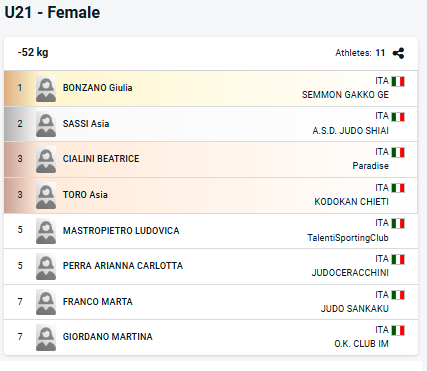Click the Italian flag in GIORDANO MARTINA's row
This screenshot has height=371, width=427.
398,330
